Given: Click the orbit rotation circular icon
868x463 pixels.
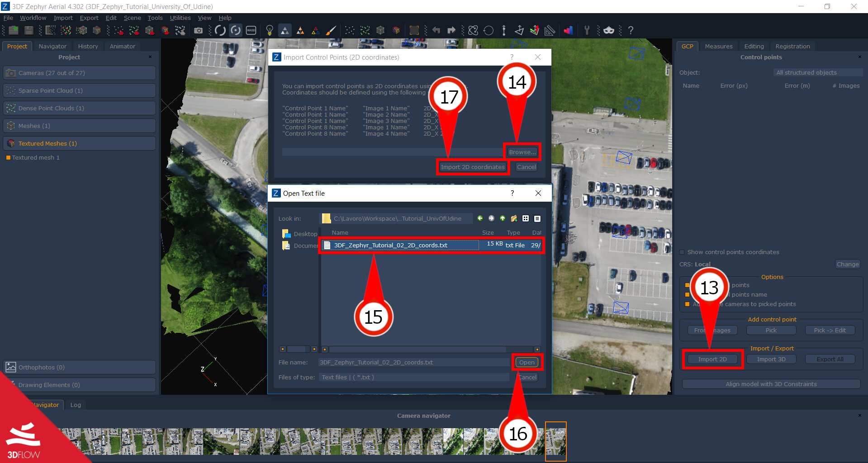Looking at the screenshot, I should click(220, 30).
